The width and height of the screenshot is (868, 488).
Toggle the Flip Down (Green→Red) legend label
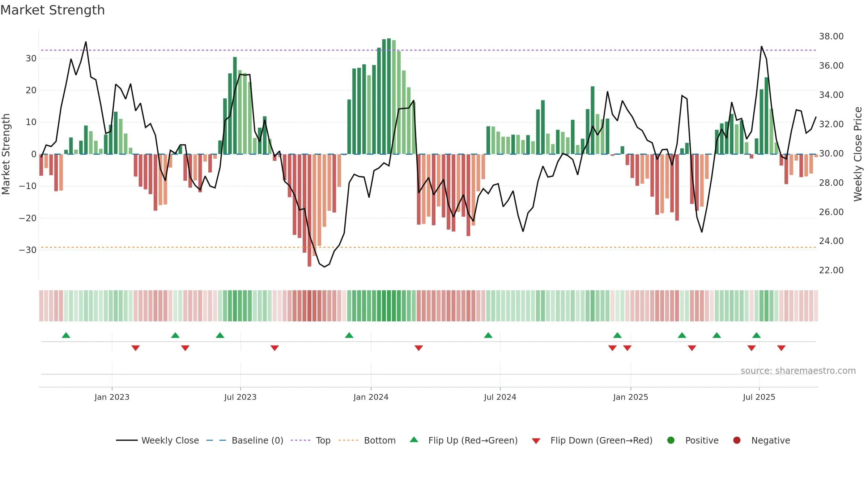point(601,440)
